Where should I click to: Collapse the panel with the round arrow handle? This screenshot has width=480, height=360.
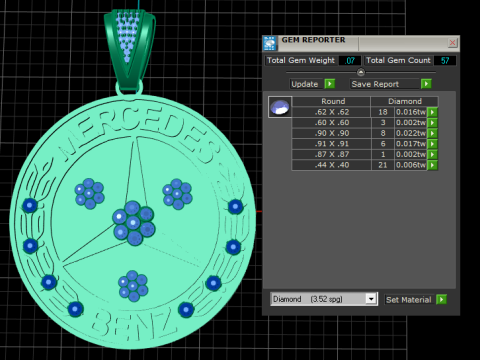click(361, 72)
